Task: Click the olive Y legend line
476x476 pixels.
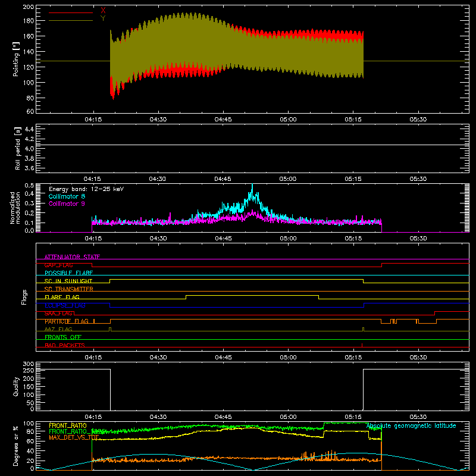Action: (x=70, y=20)
